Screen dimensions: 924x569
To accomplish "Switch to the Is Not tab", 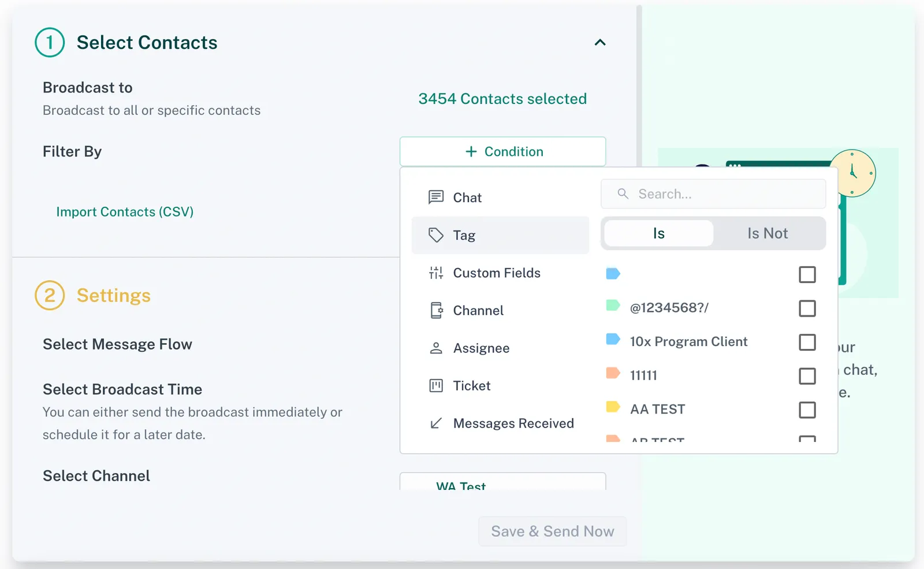I will point(767,233).
